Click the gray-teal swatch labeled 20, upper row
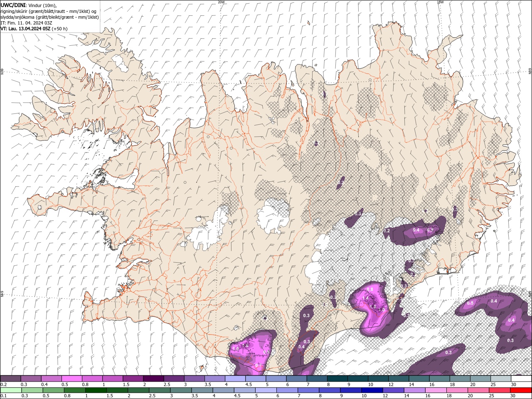This screenshot has width=532, height=399. pos(480,379)
